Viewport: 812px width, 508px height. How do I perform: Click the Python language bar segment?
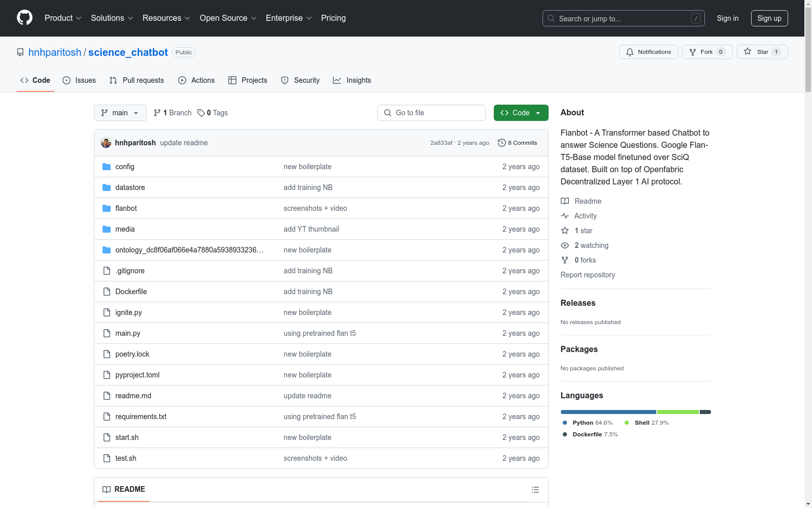608,412
